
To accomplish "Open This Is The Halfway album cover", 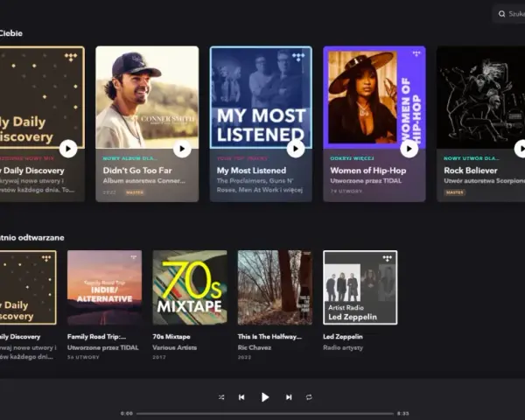I will (x=275, y=287).
